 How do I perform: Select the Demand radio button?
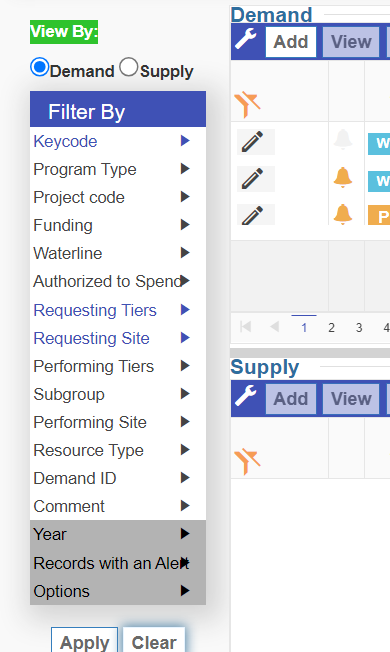click(x=40, y=67)
